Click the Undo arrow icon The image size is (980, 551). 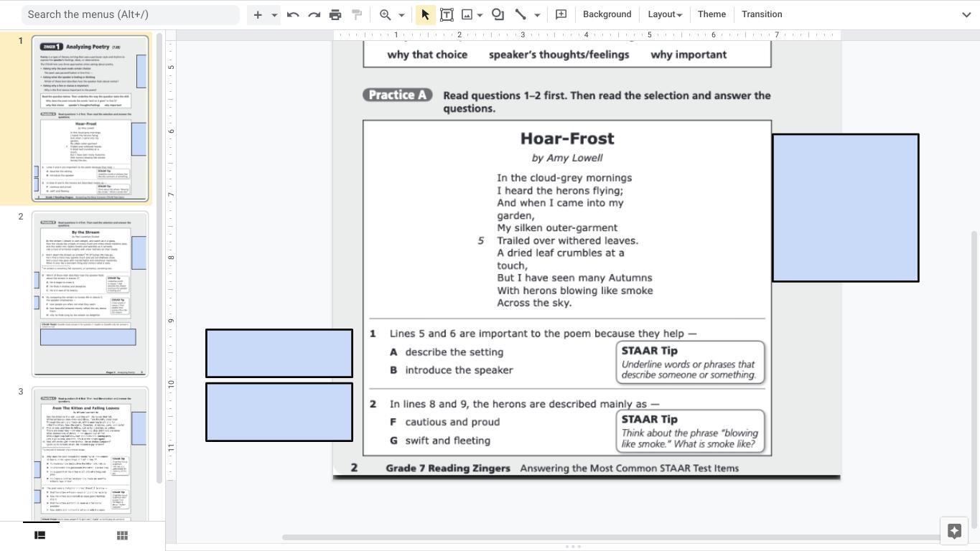tap(293, 14)
